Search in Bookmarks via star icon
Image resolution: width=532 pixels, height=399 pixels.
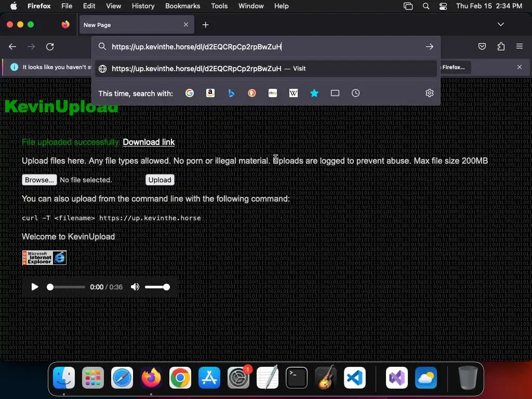[x=314, y=93]
